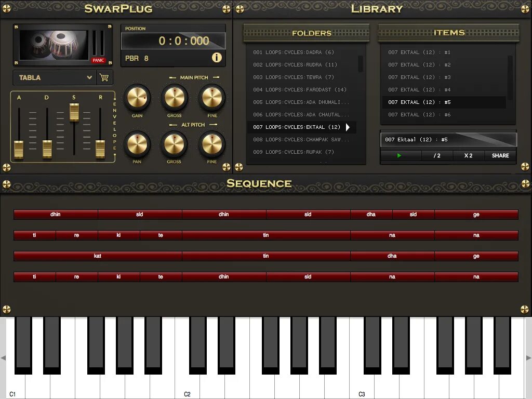Click the left keyboard scroll arrow
The width and height of the screenshot is (532, 399).
[x=3, y=358]
